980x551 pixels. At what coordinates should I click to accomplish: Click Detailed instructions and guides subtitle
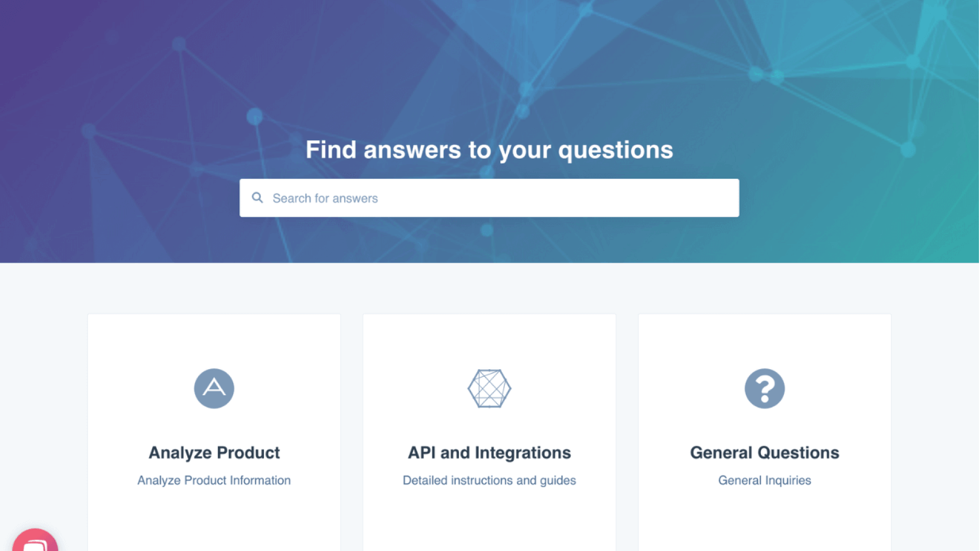click(489, 480)
